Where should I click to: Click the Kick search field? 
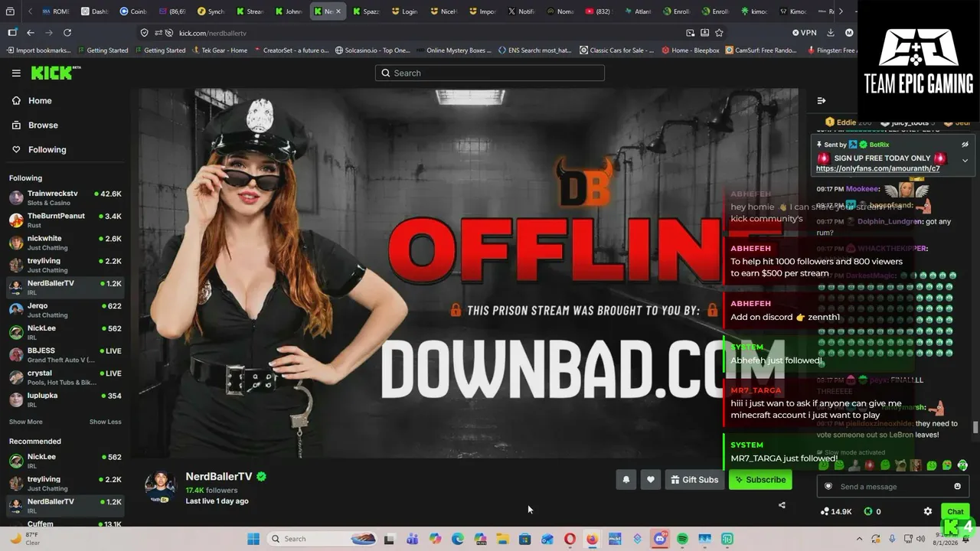[x=490, y=73]
